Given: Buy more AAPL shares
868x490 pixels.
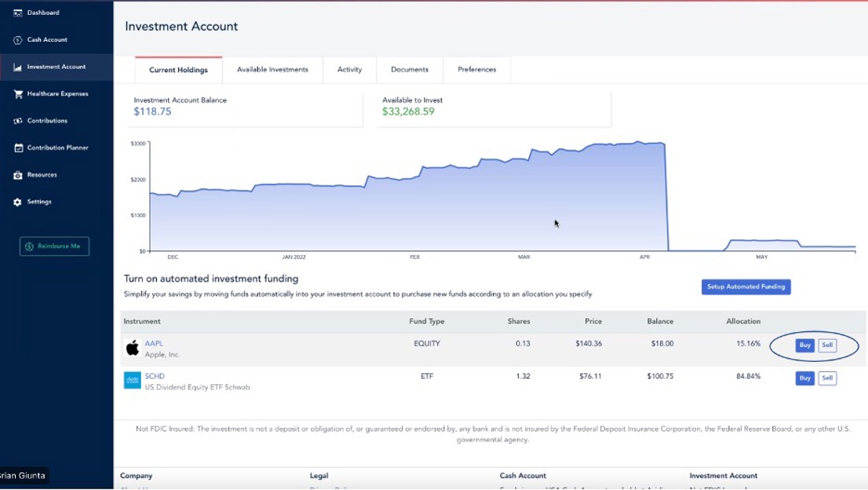Looking at the screenshot, I should pos(804,346).
